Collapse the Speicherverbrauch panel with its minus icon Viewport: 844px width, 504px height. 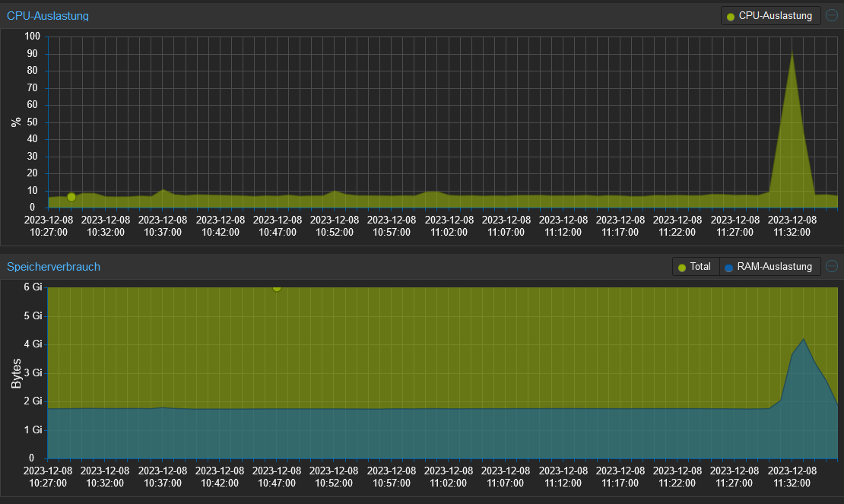832,266
